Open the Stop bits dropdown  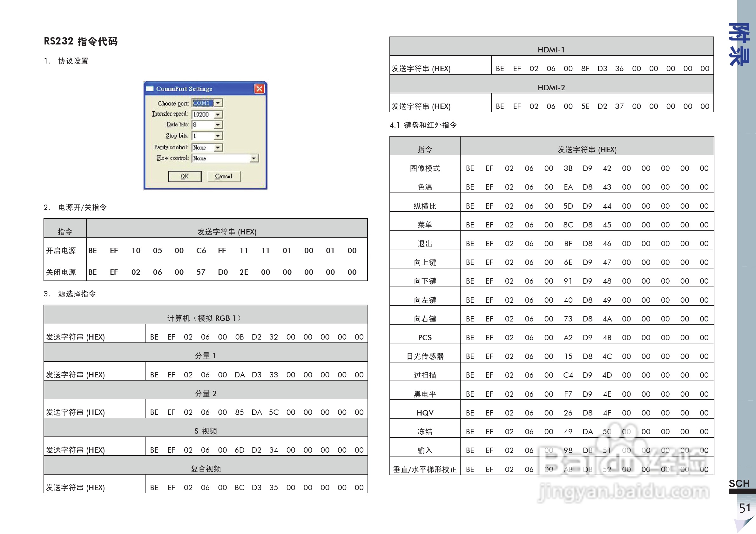click(x=218, y=136)
